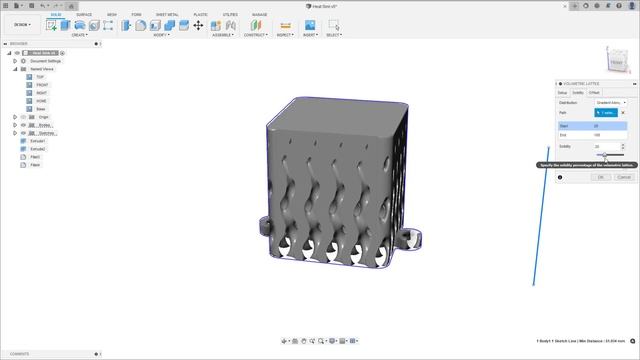The image size is (640, 360).
Task: Open the Construct dropdown menu
Action: tap(256, 35)
